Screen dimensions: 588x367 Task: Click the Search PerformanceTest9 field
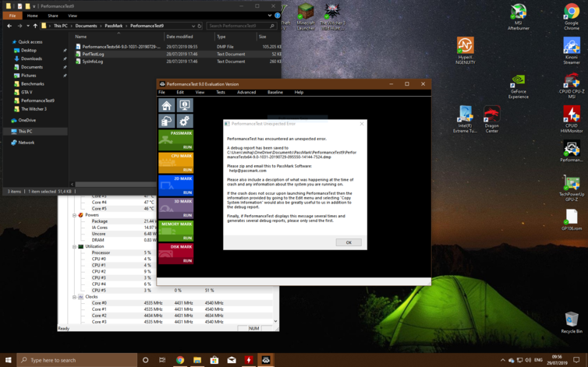(x=242, y=26)
